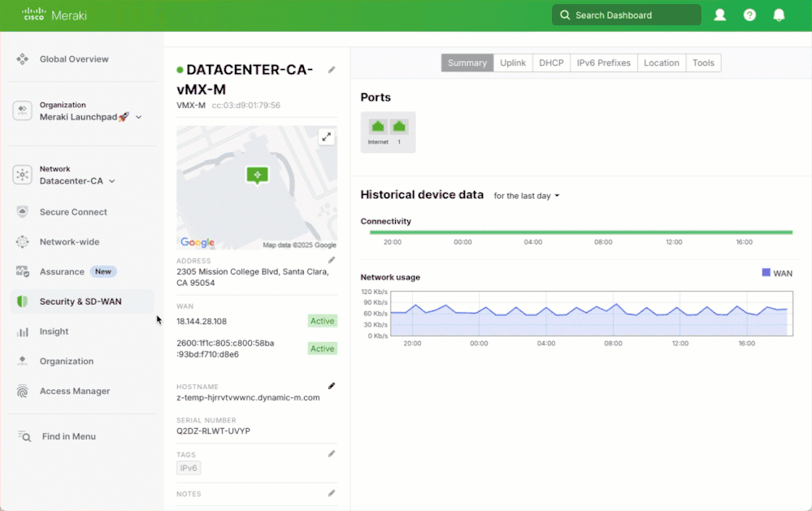Screen dimensions: 812x511
Task: Click the Internet port icon
Action: tap(378, 127)
